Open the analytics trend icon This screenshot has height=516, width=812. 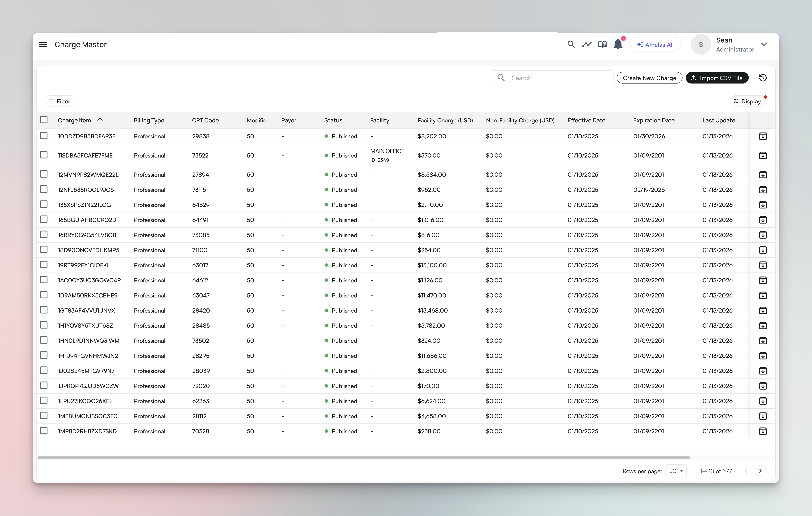pyautogui.click(x=587, y=44)
